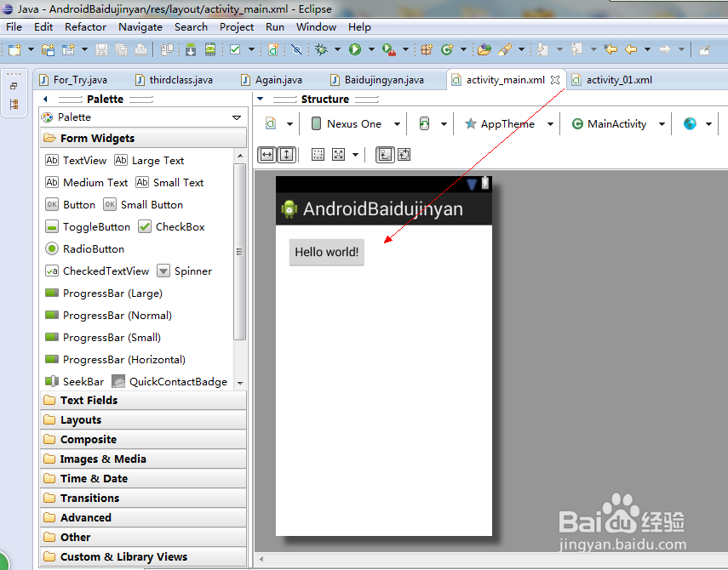
Task: Expand the Images & Media palette category
Action: click(143, 459)
